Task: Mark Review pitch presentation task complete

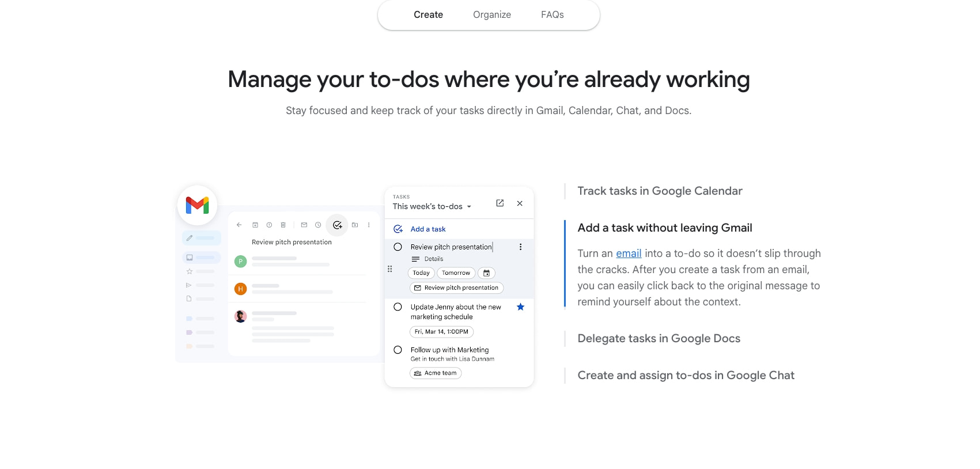Action: tap(398, 247)
